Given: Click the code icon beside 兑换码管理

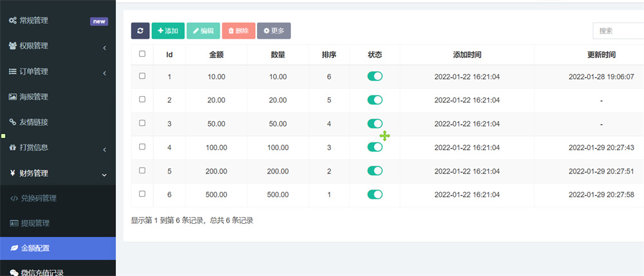Looking at the screenshot, I should click(x=14, y=198).
